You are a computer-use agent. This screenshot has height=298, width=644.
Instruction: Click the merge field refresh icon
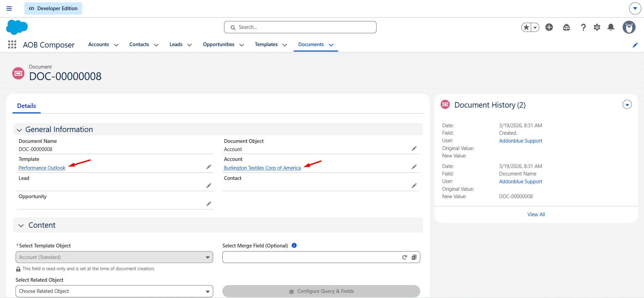point(404,257)
